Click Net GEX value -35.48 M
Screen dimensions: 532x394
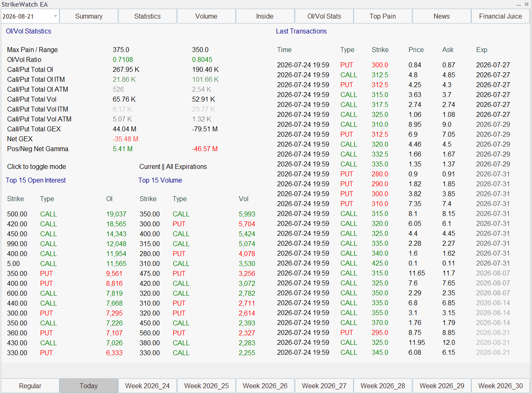[126, 139]
